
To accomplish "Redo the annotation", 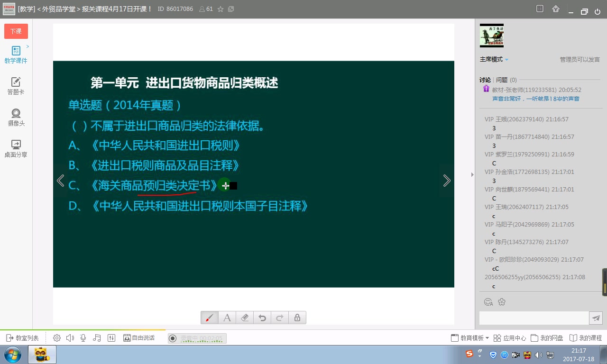I will (280, 318).
